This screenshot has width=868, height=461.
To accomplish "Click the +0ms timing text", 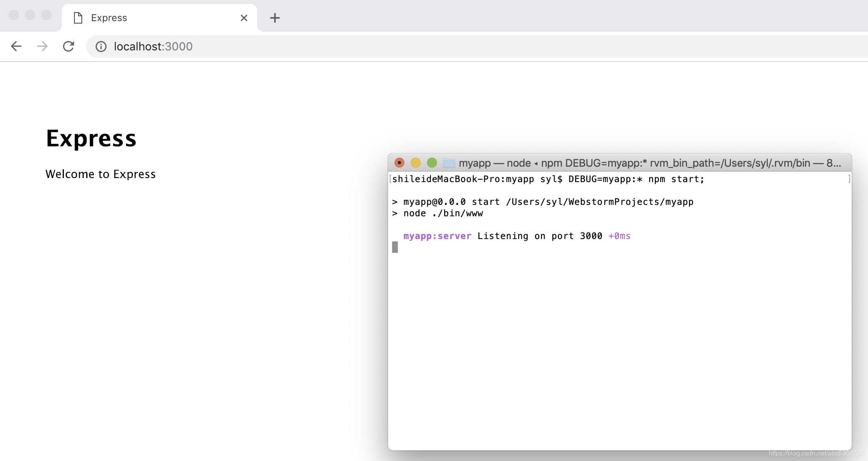I will (619, 236).
